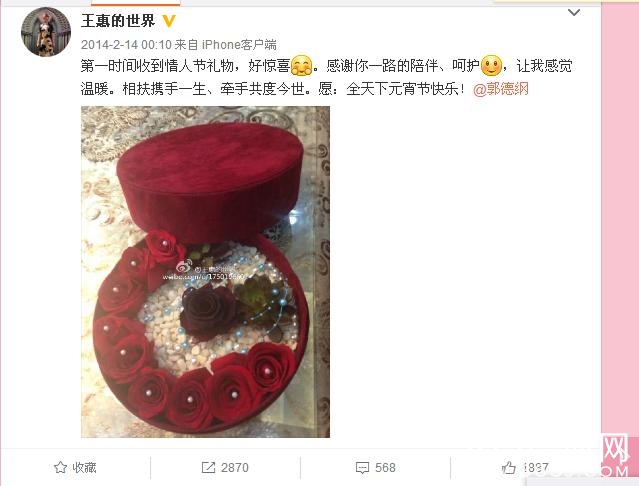Click the Weibo watermark logo on photo
Screen dimensions: 639x486
[x=184, y=267]
